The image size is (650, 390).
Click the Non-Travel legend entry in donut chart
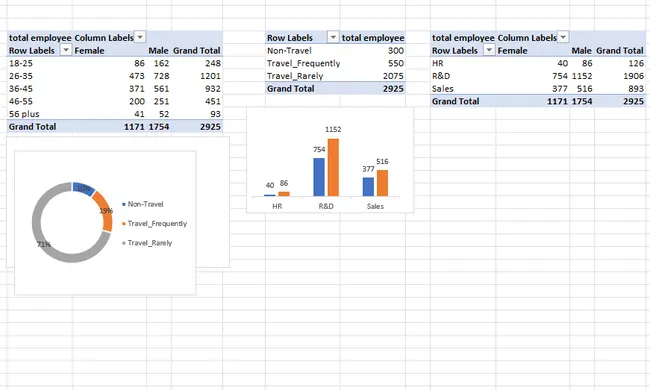143,204
